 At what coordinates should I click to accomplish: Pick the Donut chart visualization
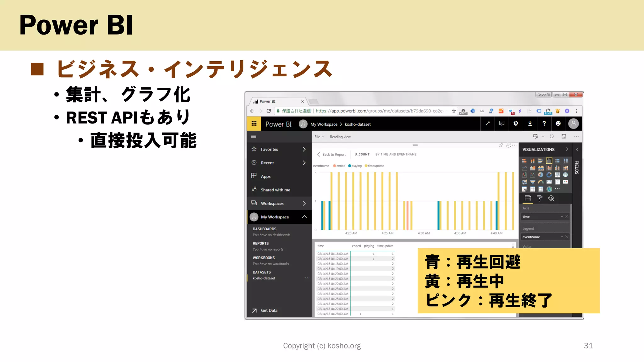pos(549,175)
